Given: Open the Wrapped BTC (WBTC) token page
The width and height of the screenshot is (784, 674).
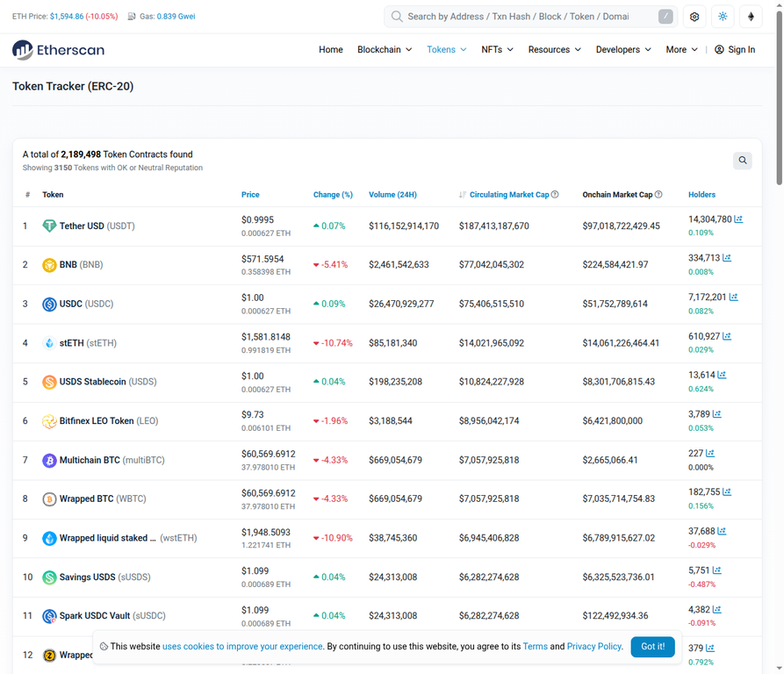Looking at the screenshot, I should (x=103, y=499).
